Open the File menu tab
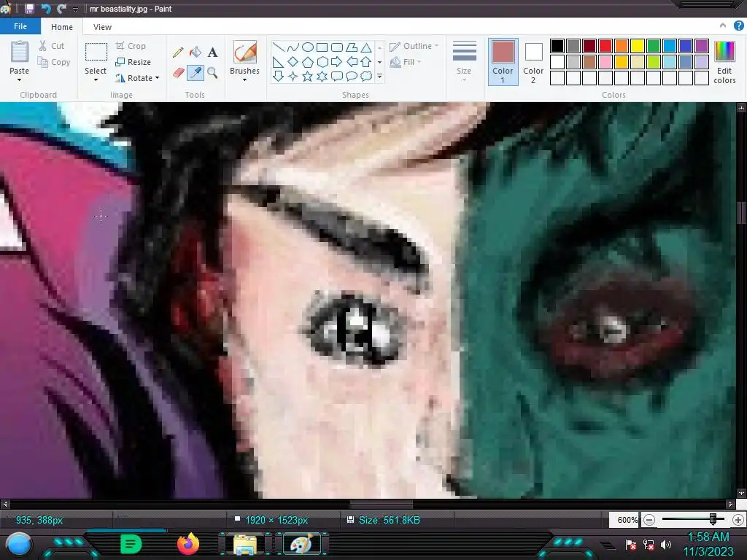This screenshot has height=560, width=747. coord(20,26)
